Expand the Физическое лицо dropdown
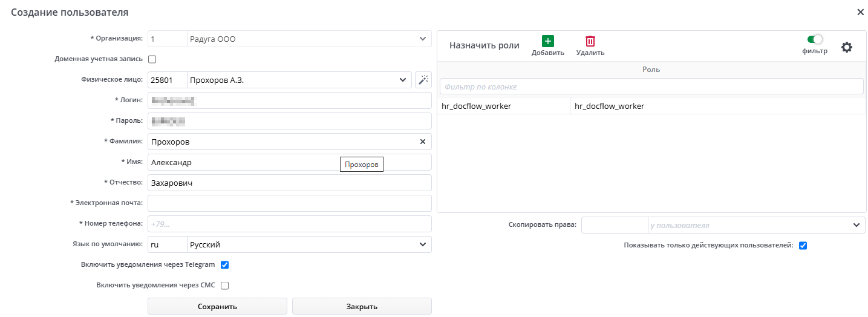This screenshot has width=868, height=317. [x=403, y=80]
